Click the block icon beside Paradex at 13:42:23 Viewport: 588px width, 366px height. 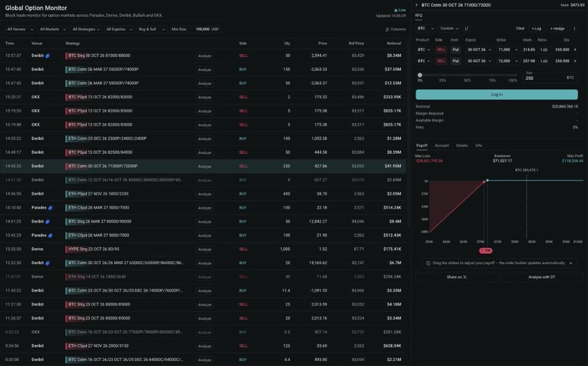coord(50,236)
